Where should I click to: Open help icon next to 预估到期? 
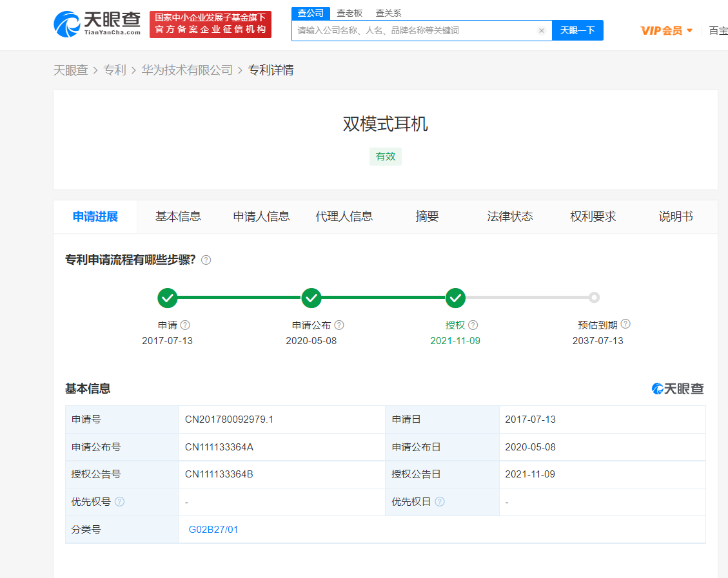click(x=625, y=323)
